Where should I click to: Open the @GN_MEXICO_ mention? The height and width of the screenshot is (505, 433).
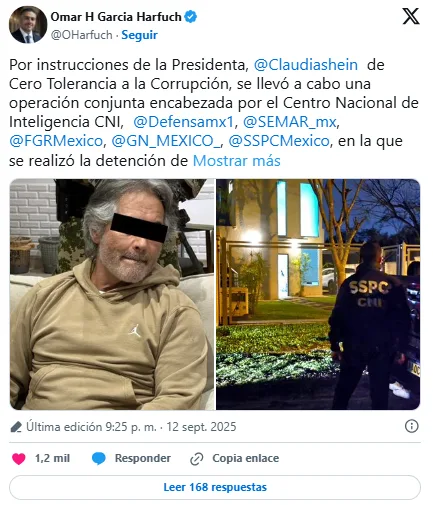166,141
